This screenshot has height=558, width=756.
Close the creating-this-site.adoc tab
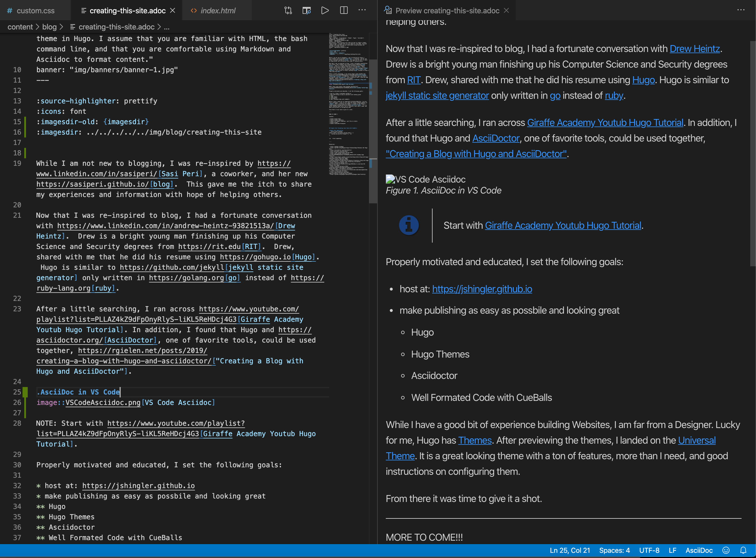pos(172,10)
